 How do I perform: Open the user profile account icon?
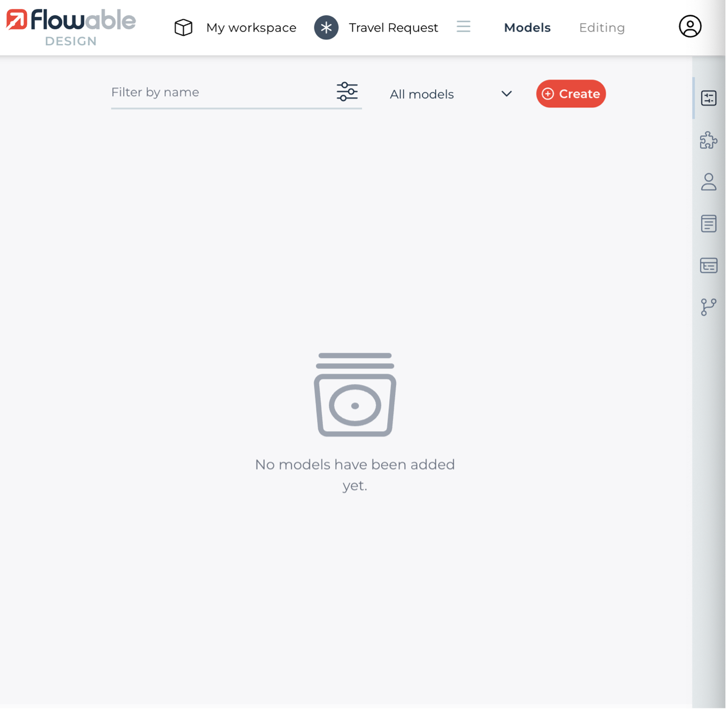(690, 26)
